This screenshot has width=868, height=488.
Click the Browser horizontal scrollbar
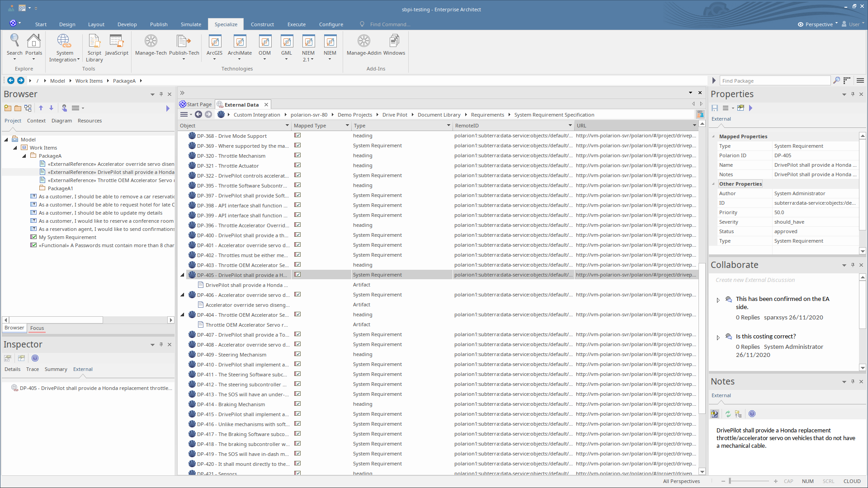tap(88, 320)
